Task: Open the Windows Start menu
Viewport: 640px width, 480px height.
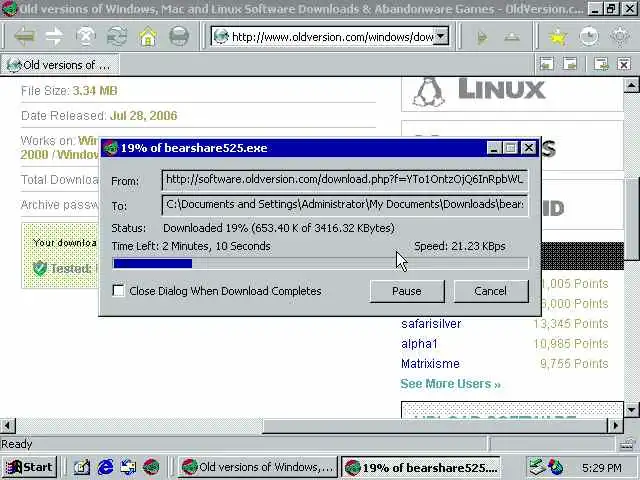Action: [x=29, y=467]
